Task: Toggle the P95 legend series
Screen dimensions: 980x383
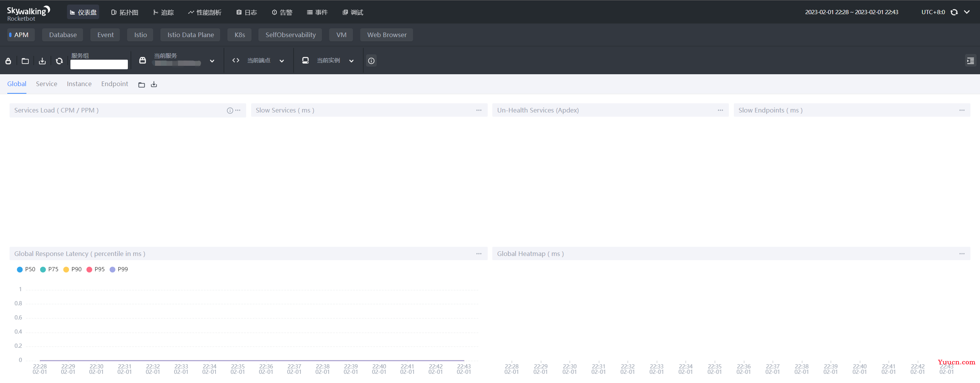Action: [x=96, y=269]
